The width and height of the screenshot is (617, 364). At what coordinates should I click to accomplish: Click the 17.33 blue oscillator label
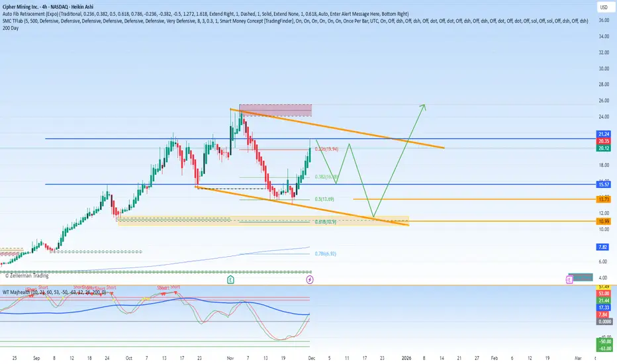pos(604,307)
